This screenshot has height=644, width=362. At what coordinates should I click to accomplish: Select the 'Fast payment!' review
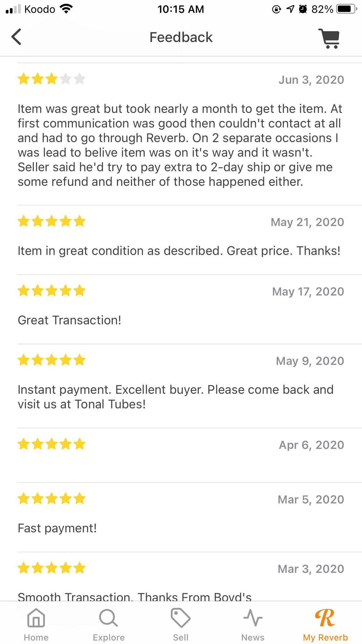[x=57, y=528]
